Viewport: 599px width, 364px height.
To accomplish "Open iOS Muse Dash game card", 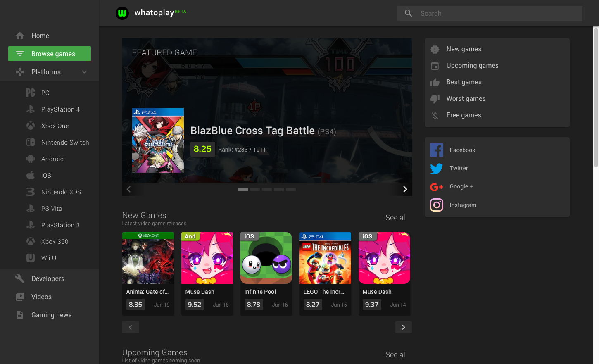I will pyautogui.click(x=384, y=274).
